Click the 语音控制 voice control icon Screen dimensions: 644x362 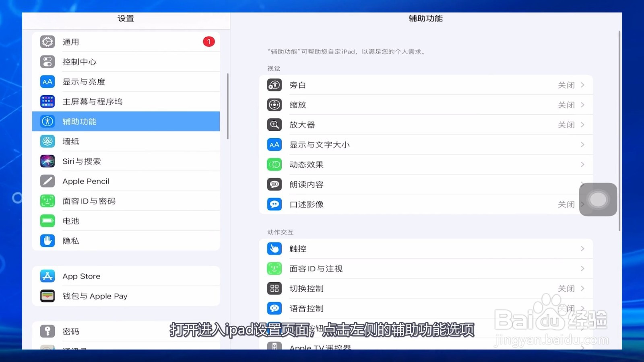click(274, 308)
